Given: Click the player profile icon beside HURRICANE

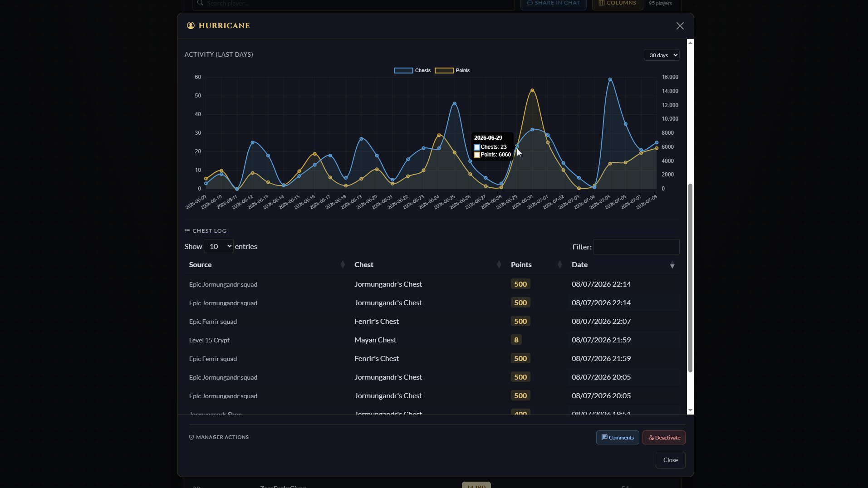Looking at the screenshot, I should click(191, 25).
